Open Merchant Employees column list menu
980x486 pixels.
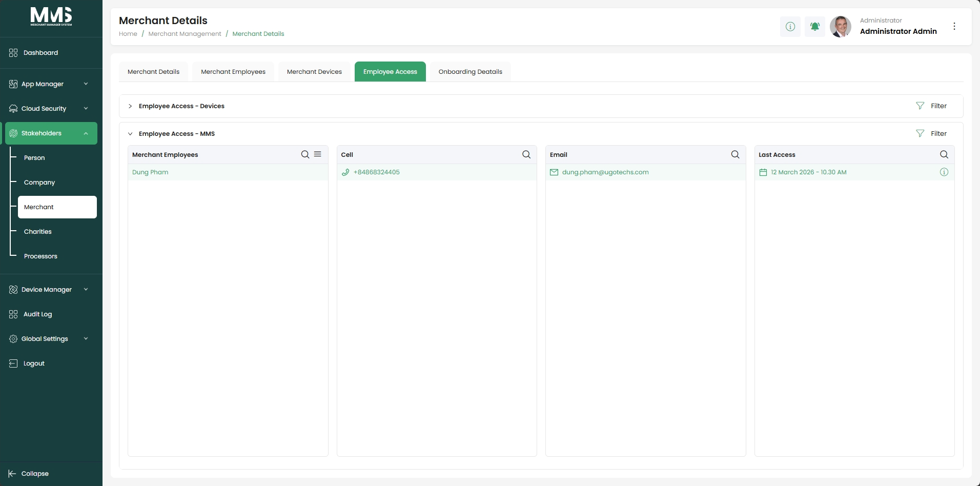point(318,154)
